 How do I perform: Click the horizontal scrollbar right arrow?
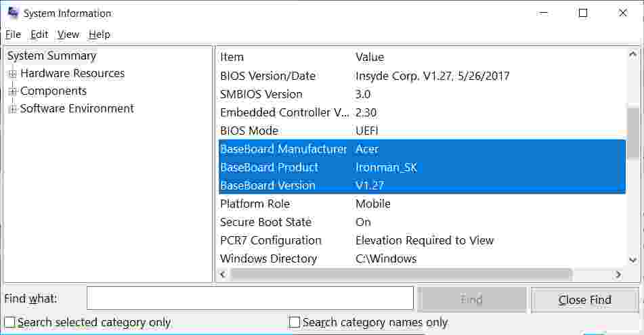point(618,274)
